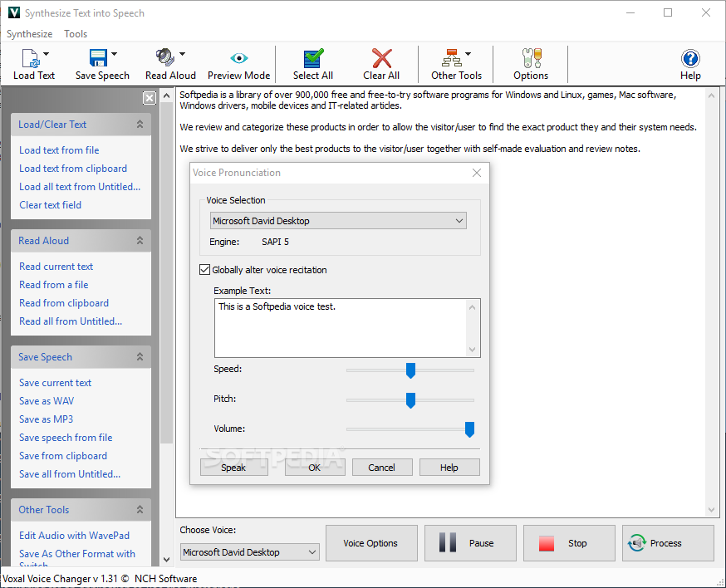Click 'Read from clipboard' link
This screenshot has height=588, width=726.
(x=64, y=303)
